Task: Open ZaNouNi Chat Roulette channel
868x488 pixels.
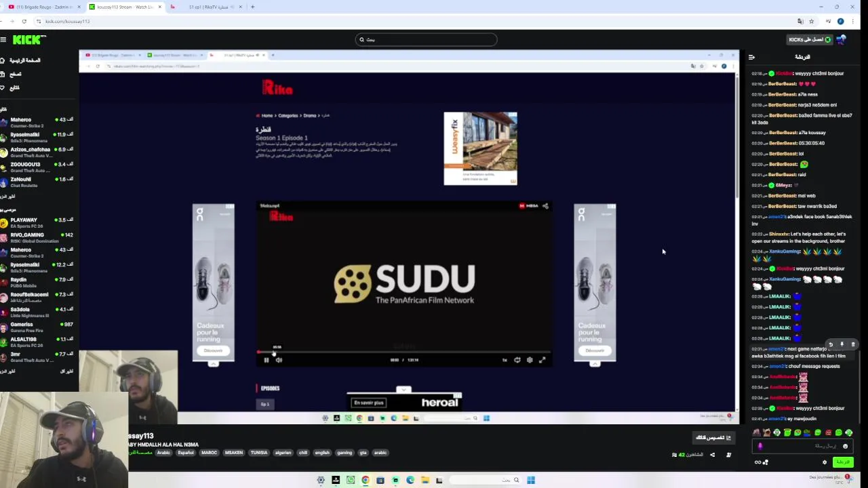Action: pos(37,182)
